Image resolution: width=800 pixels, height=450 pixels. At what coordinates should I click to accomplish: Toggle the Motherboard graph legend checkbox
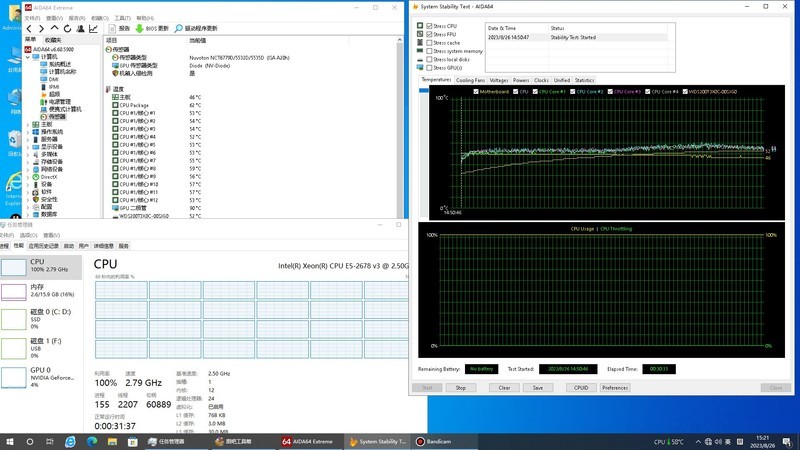click(476, 92)
